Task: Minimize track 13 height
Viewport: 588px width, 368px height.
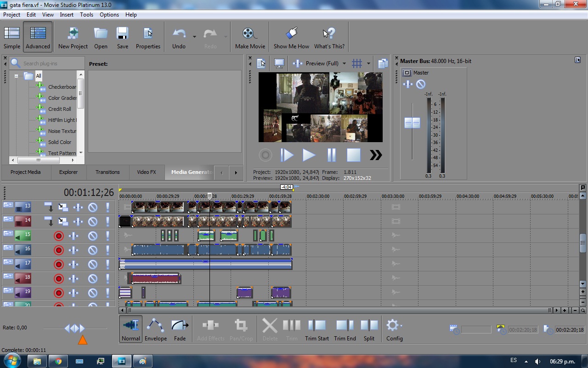Action: tap(8, 205)
